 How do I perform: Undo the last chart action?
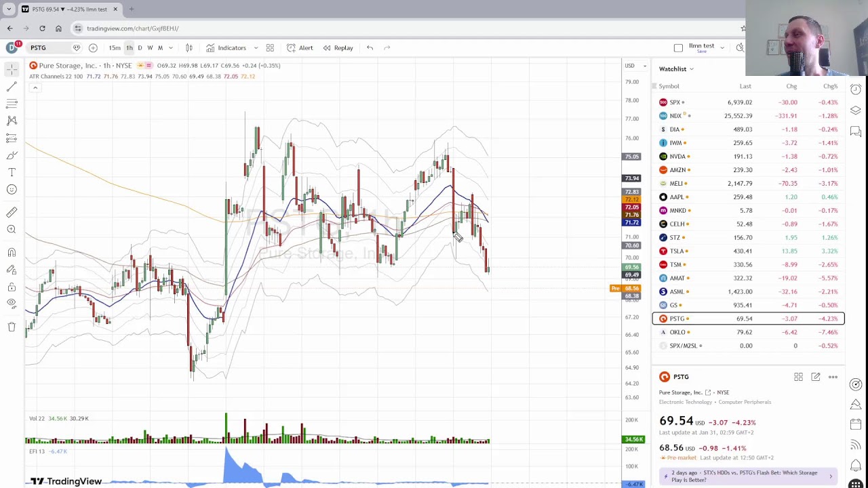pos(370,47)
